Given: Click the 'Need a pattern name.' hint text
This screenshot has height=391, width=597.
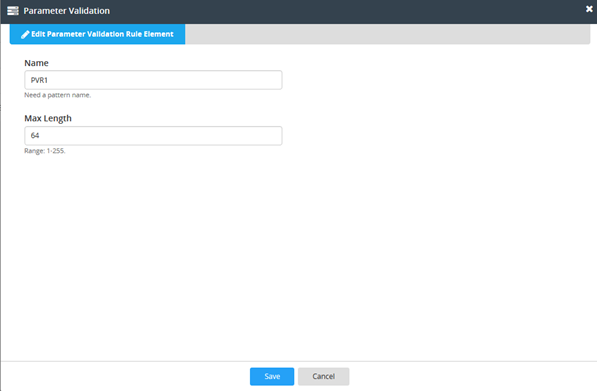Looking at the screenshot, I should click(x=57, y=95).
